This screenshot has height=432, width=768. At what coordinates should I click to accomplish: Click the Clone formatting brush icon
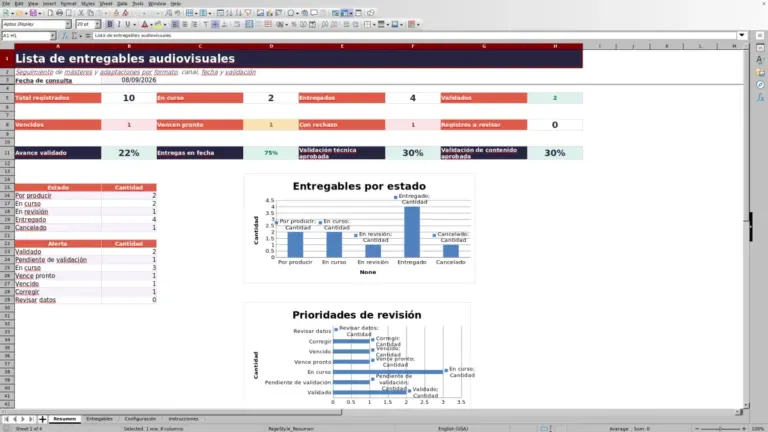click(116, 13)
